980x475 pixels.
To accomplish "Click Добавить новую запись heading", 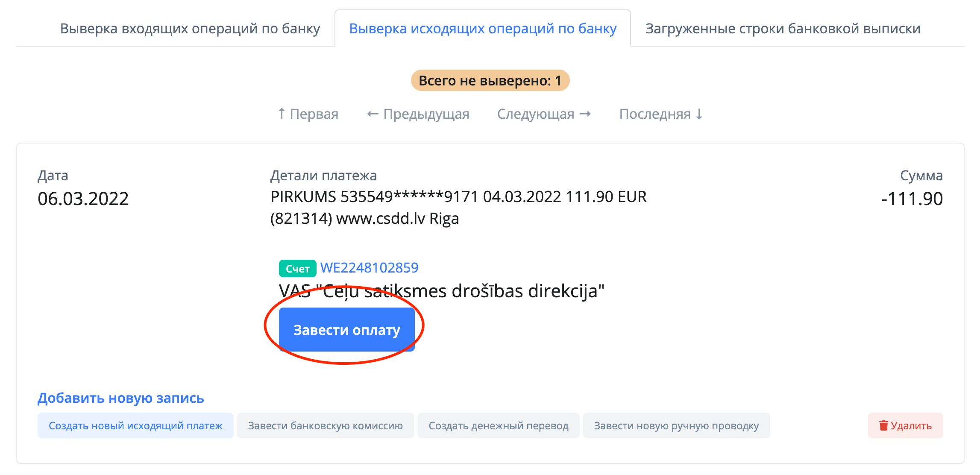I will (121, 398).
